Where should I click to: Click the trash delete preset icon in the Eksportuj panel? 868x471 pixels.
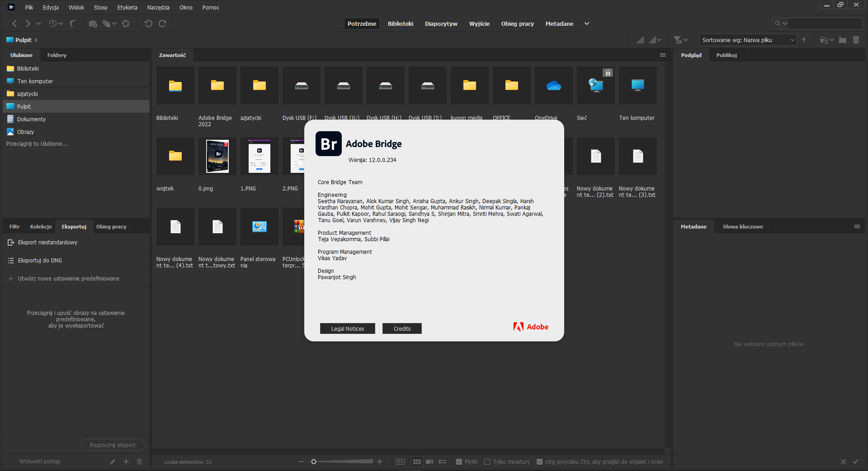[139, 461]
